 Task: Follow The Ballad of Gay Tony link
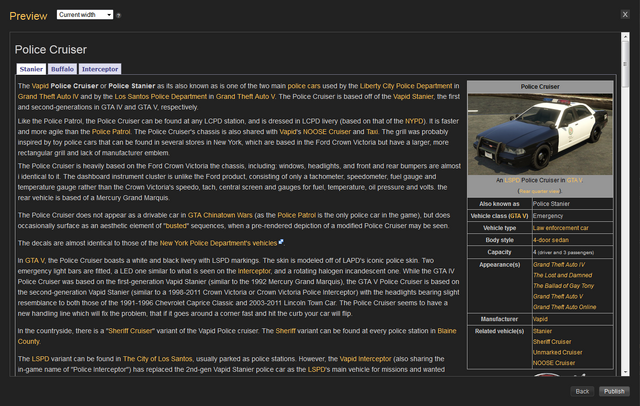563,286
